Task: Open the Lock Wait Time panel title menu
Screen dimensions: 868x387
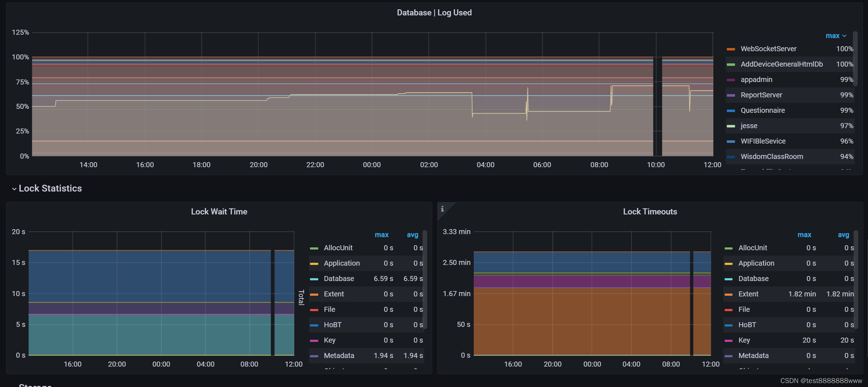Action: tap(219, 212)
